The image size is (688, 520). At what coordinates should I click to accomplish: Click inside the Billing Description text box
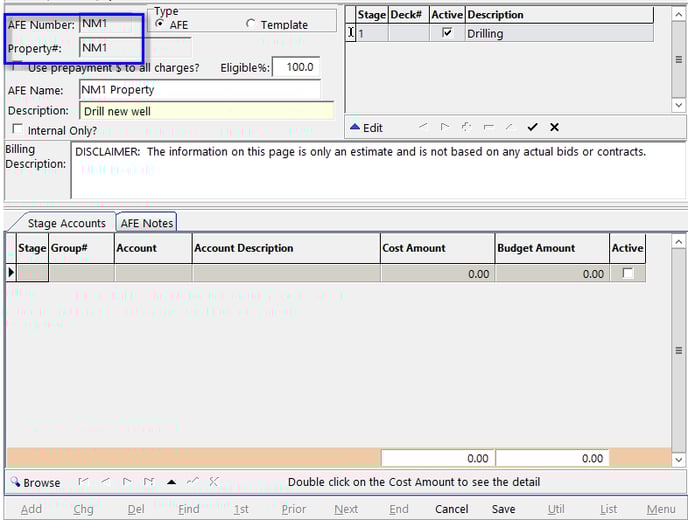coord(378,170)
